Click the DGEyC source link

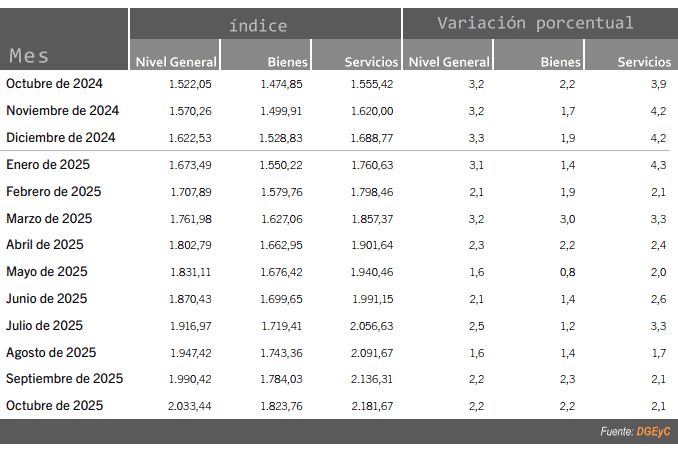point(654,432)
